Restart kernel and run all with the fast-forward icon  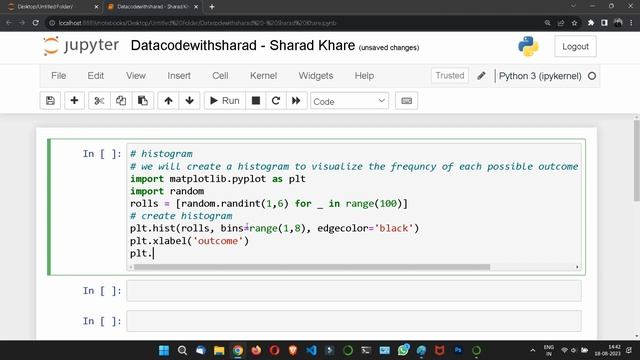point(296,101)
